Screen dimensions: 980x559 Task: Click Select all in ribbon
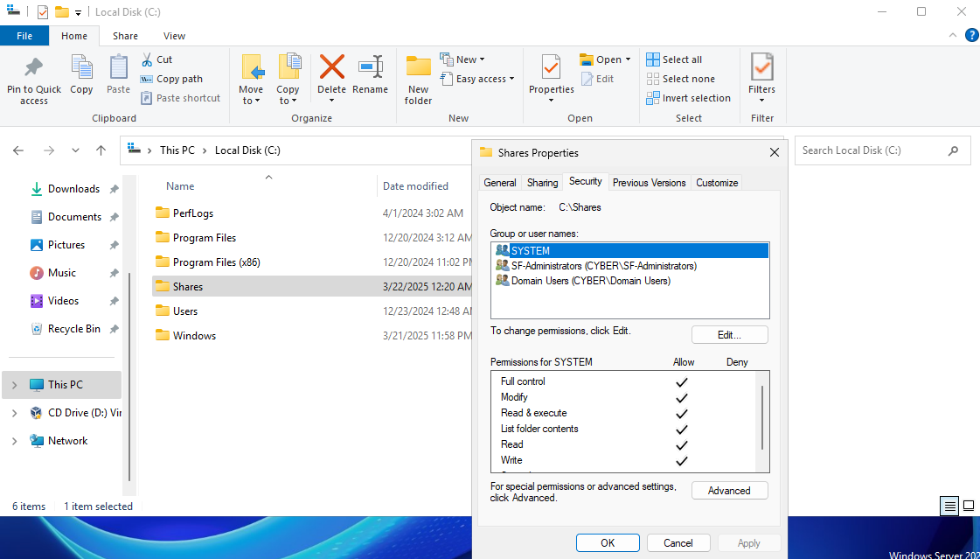(x=674, y=59)
